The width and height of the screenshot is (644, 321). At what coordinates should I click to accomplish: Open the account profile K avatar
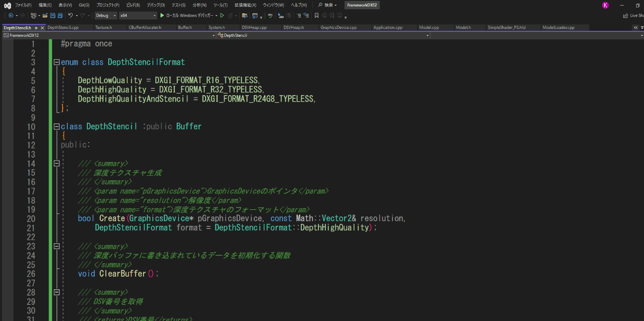605,5
